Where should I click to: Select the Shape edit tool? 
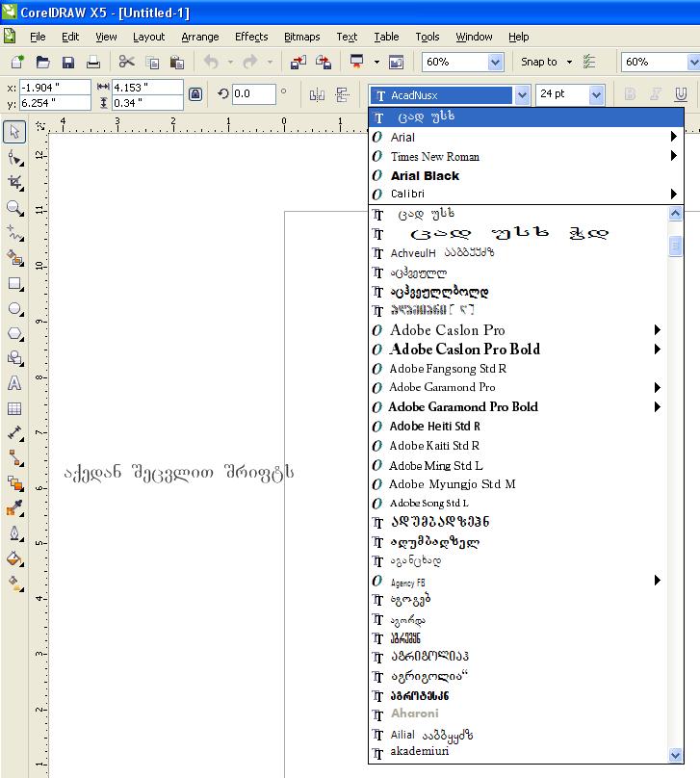(14, 158)
